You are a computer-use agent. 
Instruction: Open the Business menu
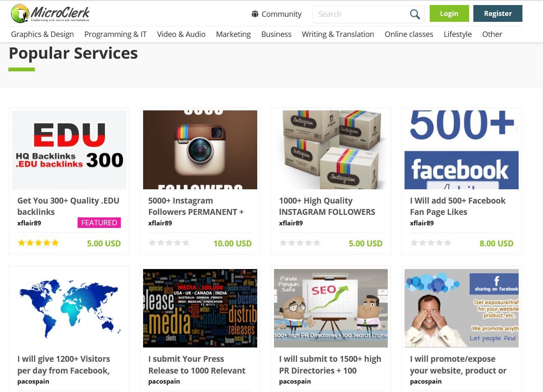tap(276, 34)
